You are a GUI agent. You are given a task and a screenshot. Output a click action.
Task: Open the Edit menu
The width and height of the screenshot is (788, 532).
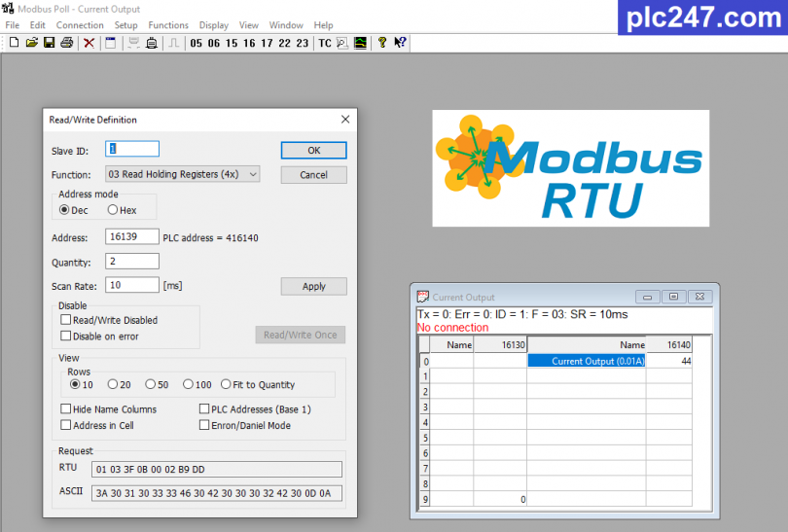point(37,25)
